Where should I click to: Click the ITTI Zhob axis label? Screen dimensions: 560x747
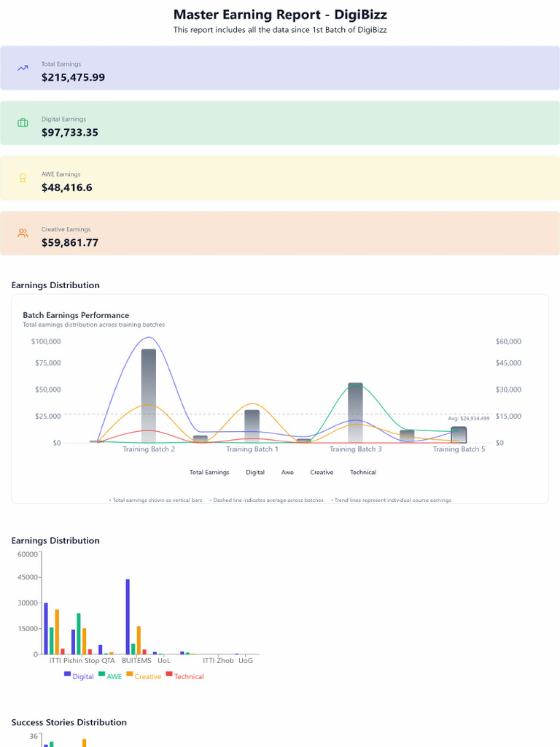pyautogui.click(x=218, y=661)
